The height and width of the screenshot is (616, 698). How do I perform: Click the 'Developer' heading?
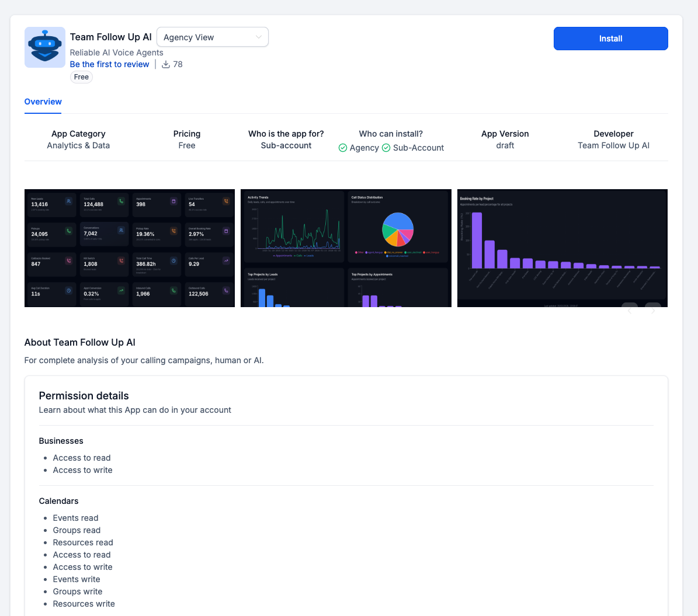tap(613, 134)
